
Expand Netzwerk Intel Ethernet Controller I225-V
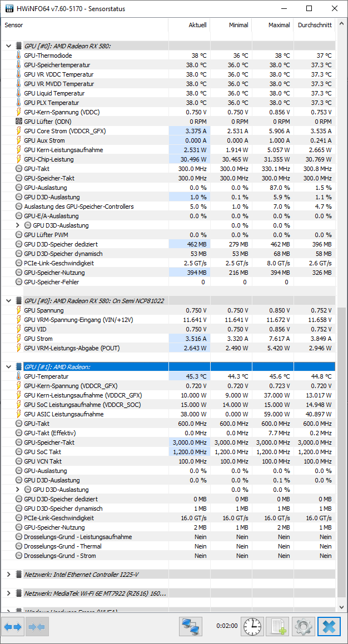point(9,574)
